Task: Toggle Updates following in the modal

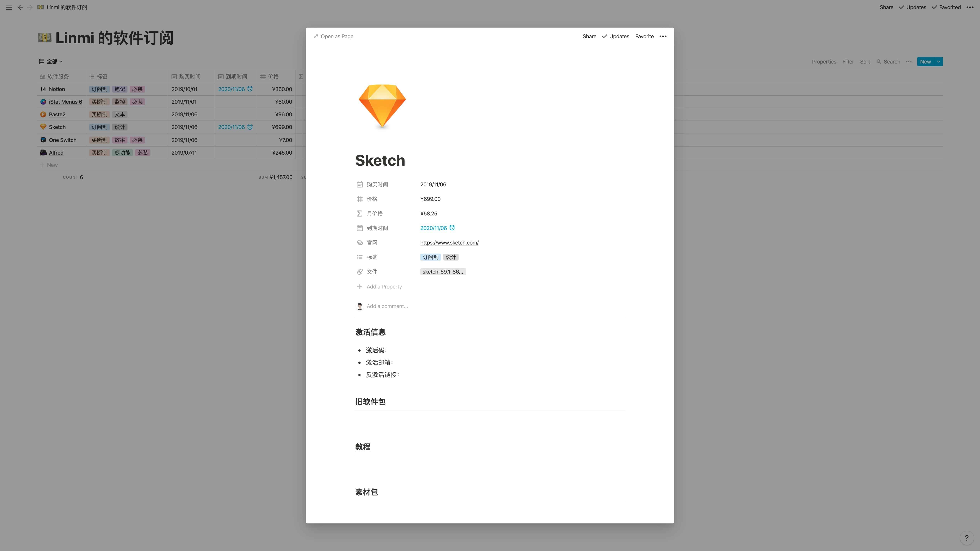Action: pyautogui.click(x=615, y=37)
